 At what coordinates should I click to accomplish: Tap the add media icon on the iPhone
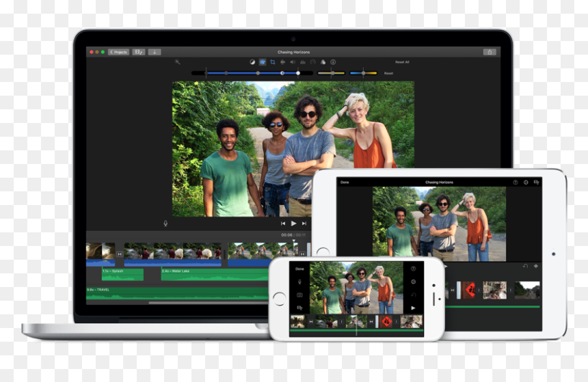click(299, 308)
